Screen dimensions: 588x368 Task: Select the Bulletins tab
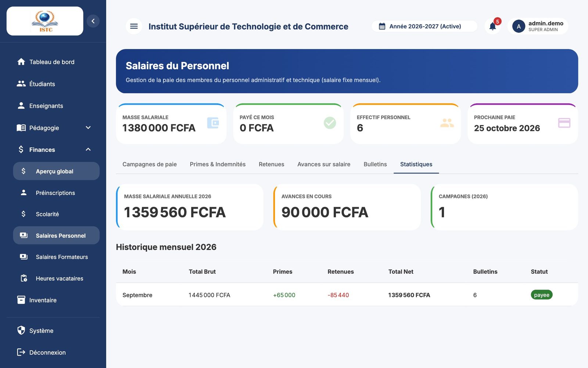coord(375,164)
